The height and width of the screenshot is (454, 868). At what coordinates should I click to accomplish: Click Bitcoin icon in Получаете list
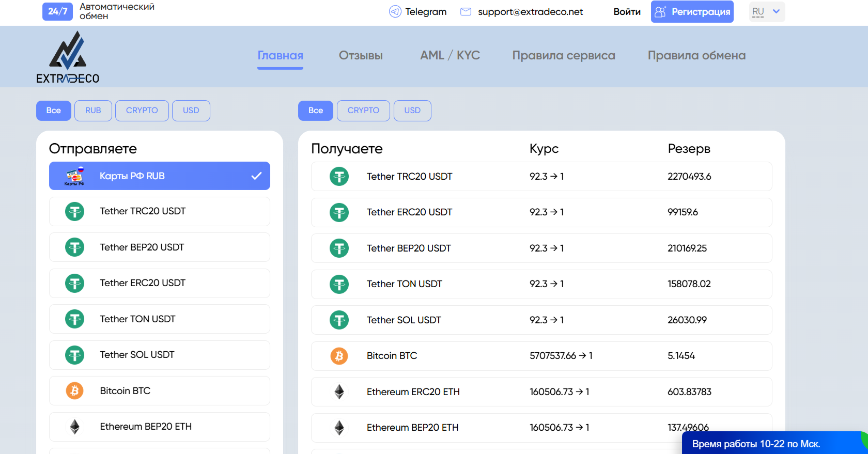339,356
